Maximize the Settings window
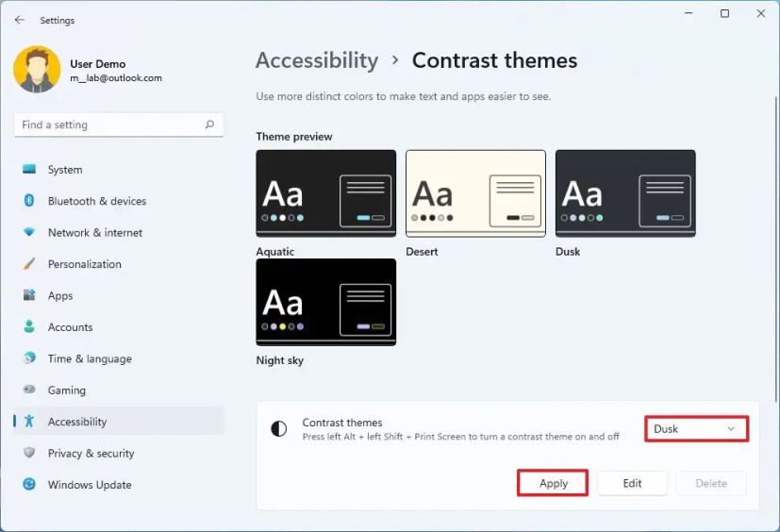 pyautogui.click(x=724, y=13)
